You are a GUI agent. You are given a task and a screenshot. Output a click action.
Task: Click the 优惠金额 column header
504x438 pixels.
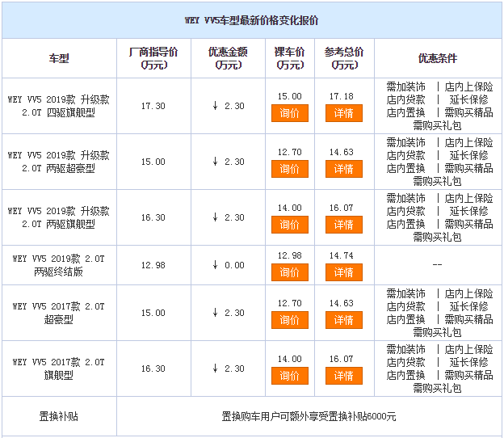[228, 58]
